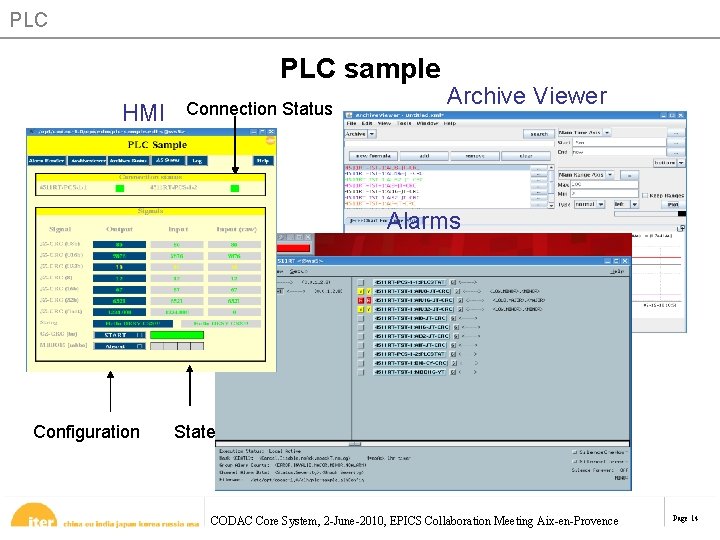Click the detach chart icon in Archive Viewer
The height and width of the screenshot is (540, 720).
pos(681,228)
